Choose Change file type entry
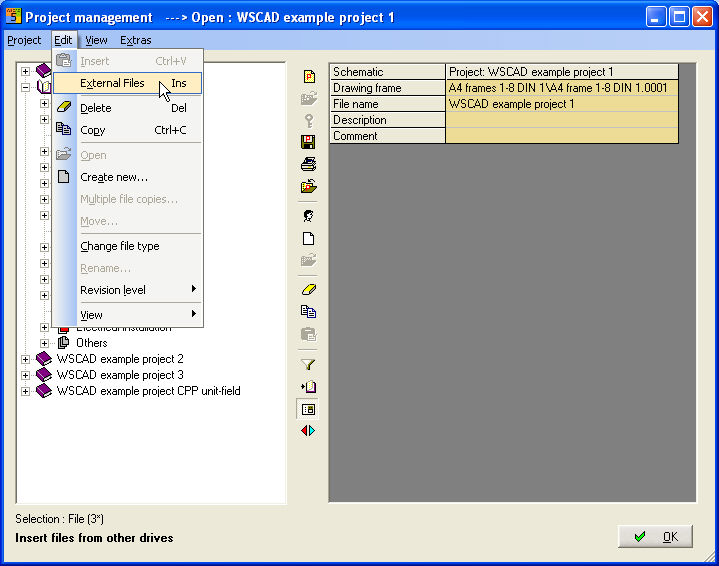Image resolution: width=719 pixels, height=566 pixels. click(x=127, y=246)
